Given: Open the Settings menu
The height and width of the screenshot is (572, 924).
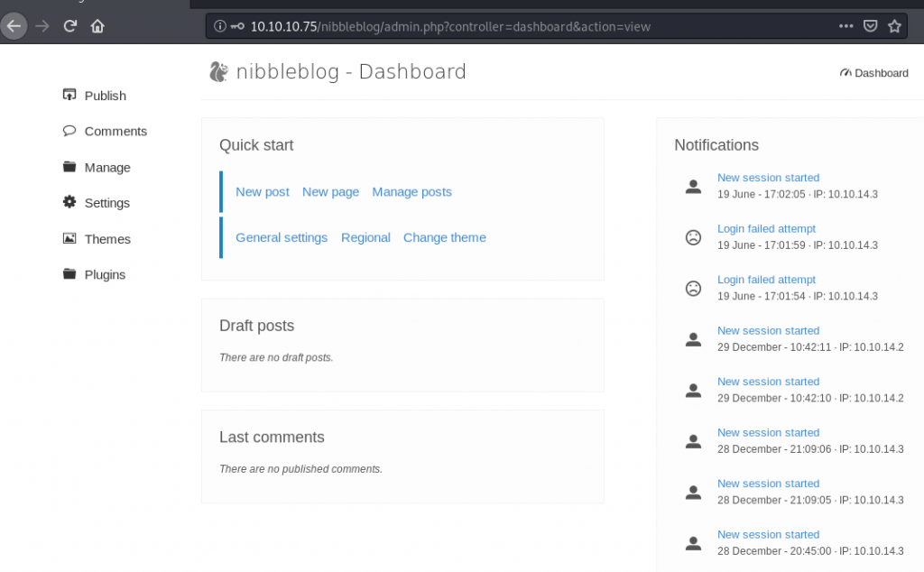Looking at the screenshot, I should tap(106, 203).
